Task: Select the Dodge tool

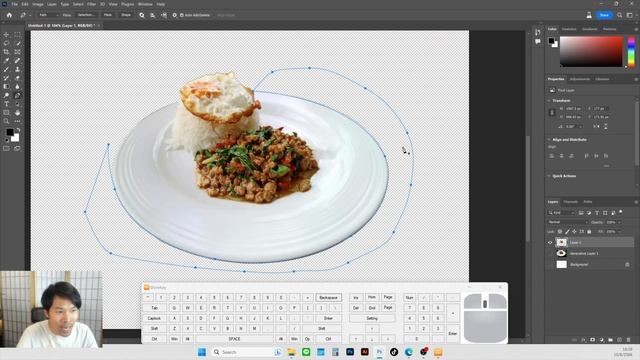Action: pyautogui.click(x=6, y=96)
